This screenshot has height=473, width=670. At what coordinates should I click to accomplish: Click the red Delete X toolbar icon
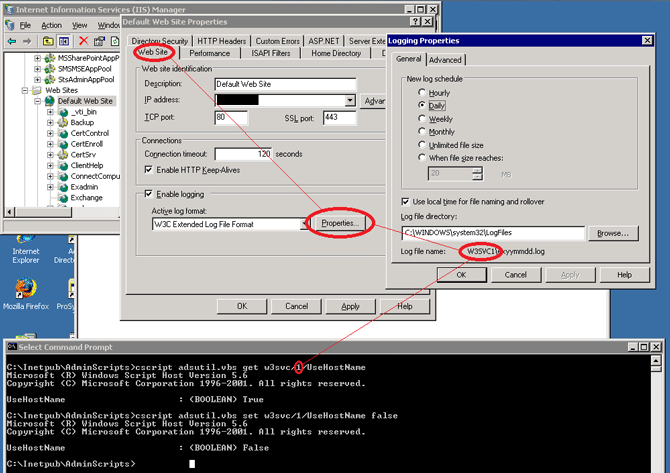pos(83,41)
